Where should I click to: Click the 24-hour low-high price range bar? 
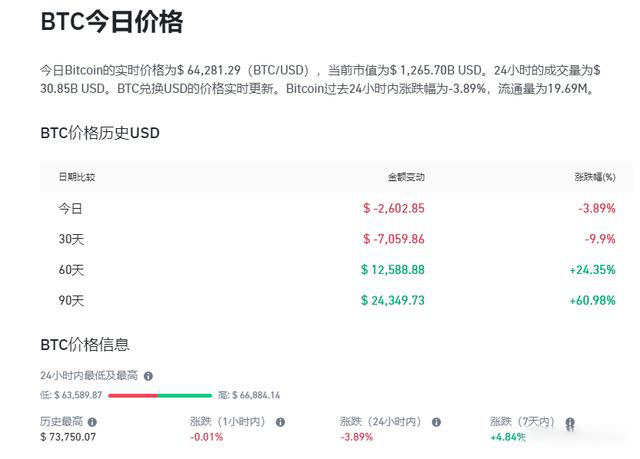pos(160,395)
